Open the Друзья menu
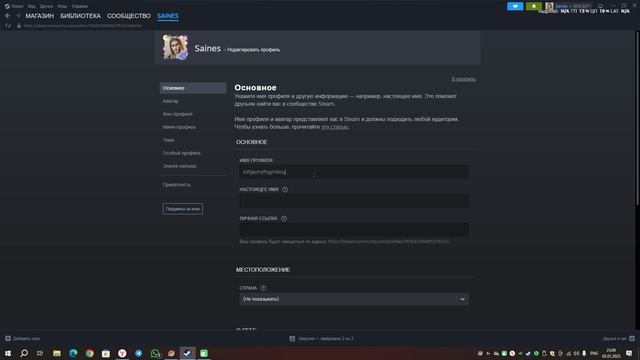The image size is (640, 360). 46,6
